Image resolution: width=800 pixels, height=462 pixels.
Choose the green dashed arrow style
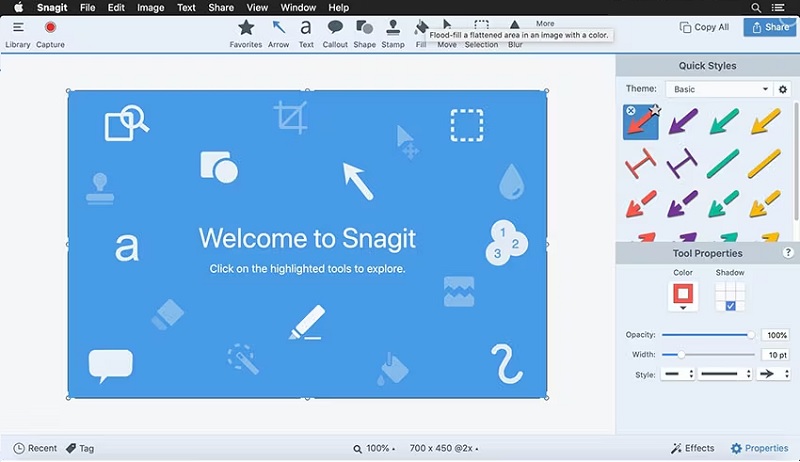[723, 204]
